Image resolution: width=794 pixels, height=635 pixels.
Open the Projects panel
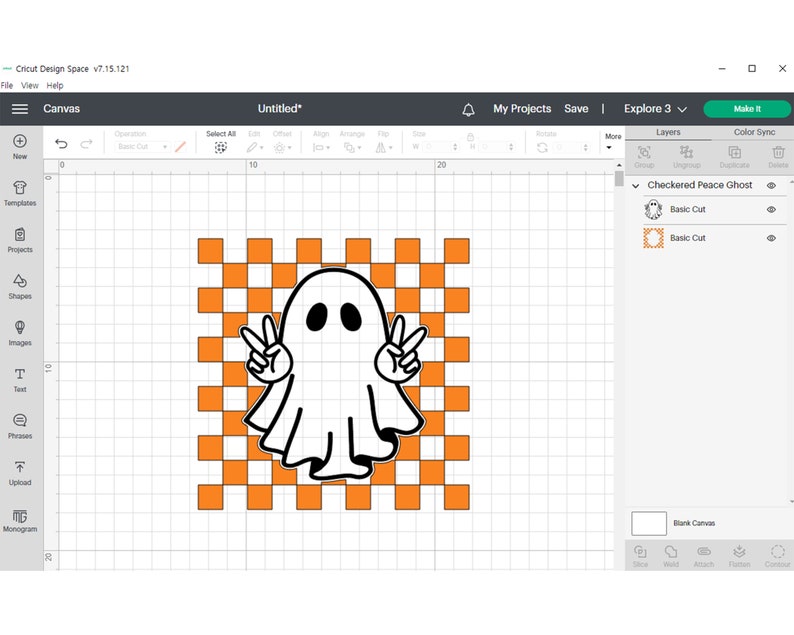tap(20, 240)
